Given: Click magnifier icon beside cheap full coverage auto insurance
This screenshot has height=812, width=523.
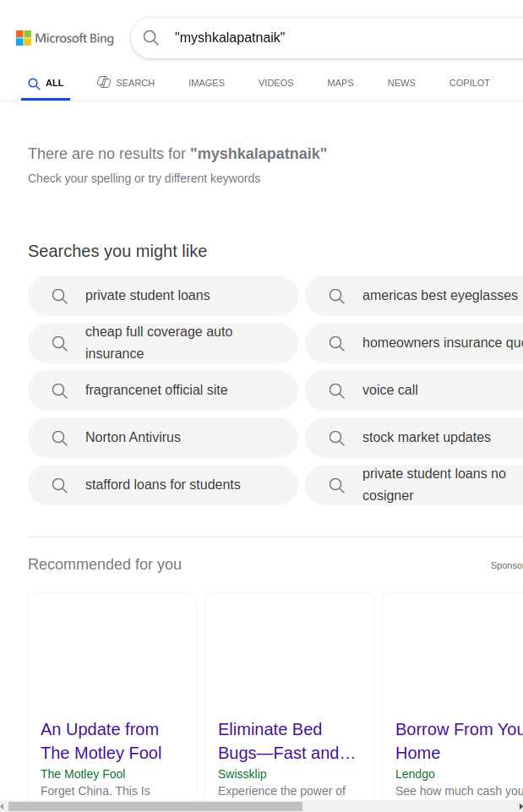Looking at the screenshot, I should click(59, 343).
